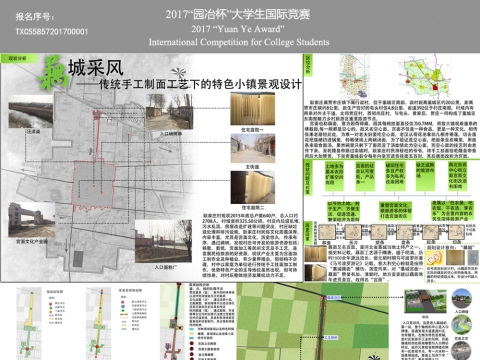Image resolution: width=480 pixels, height=360 pixels.
Task: Open the fourth noodle-making process sketch
Action: click(405, 232)
